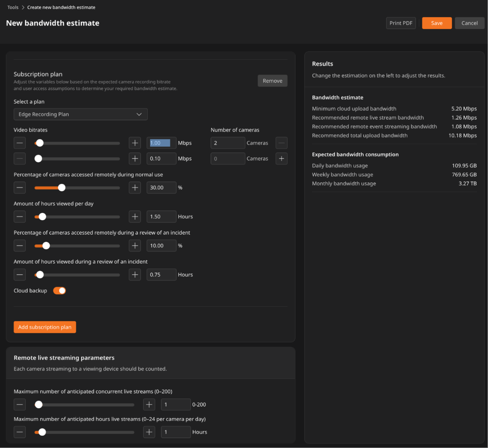Screen dimensions: 488x448
Task: Click the 30.00 % normal use slider handle
Action: (x=61, y=188)
